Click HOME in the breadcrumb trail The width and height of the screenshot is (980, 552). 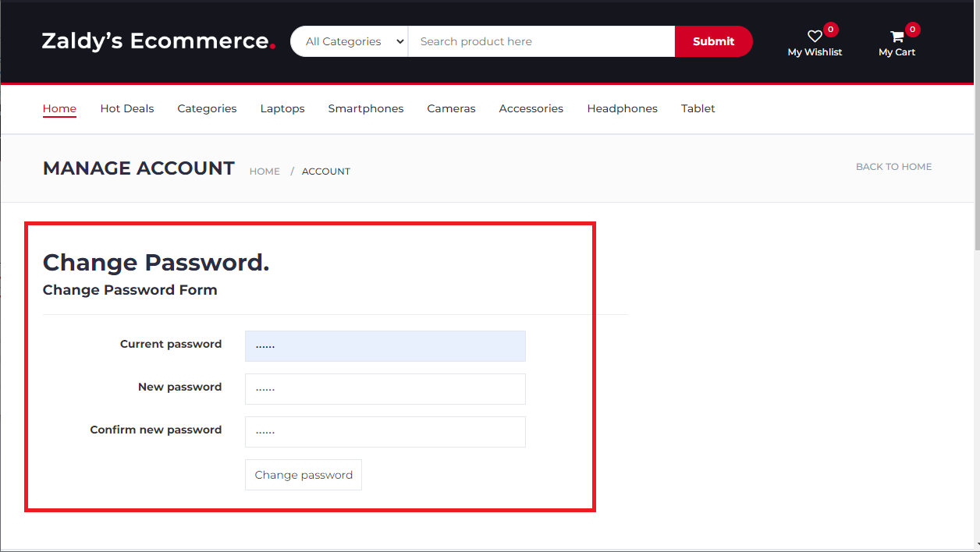point(264,171)
